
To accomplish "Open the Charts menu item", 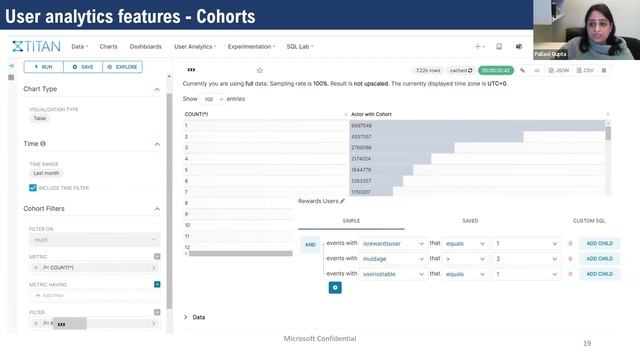I will tap(108, 47).
